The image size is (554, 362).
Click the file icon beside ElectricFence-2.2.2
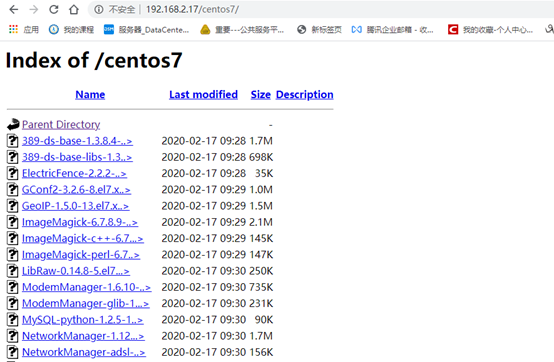coord(13,173)
